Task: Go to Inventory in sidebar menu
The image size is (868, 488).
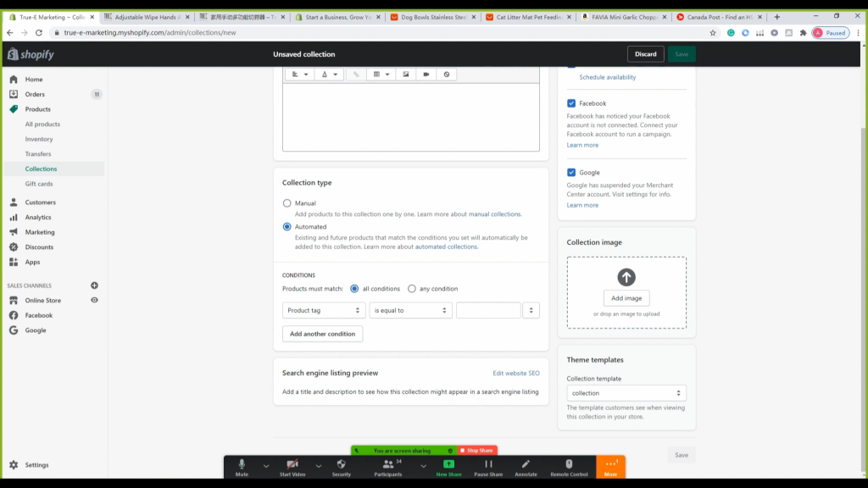Action: tap(39, 139)
